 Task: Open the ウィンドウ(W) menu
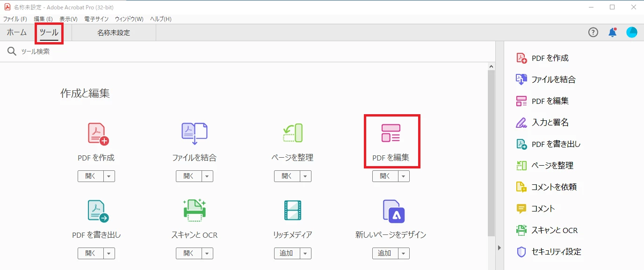tap(129, 19)
